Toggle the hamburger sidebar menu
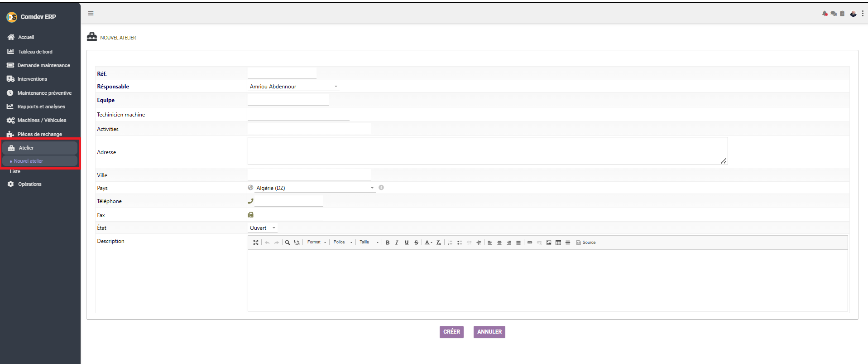Viewport: 868px width, 364px height. point(91,13)
